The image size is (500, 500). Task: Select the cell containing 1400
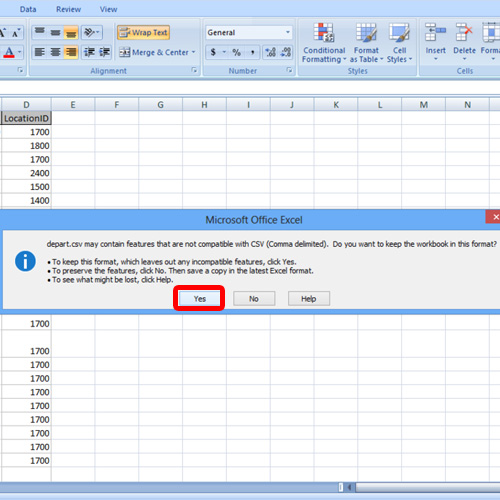(26, 200)
